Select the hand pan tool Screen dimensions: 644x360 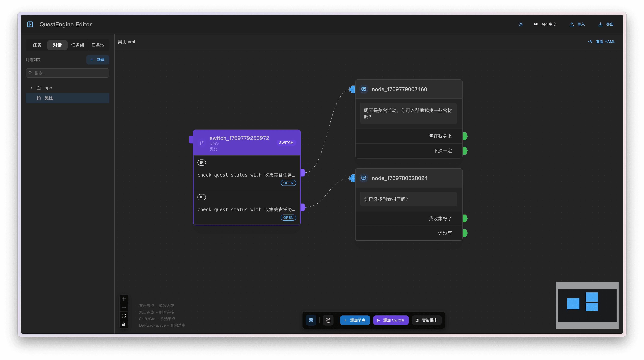pos(328,320)
